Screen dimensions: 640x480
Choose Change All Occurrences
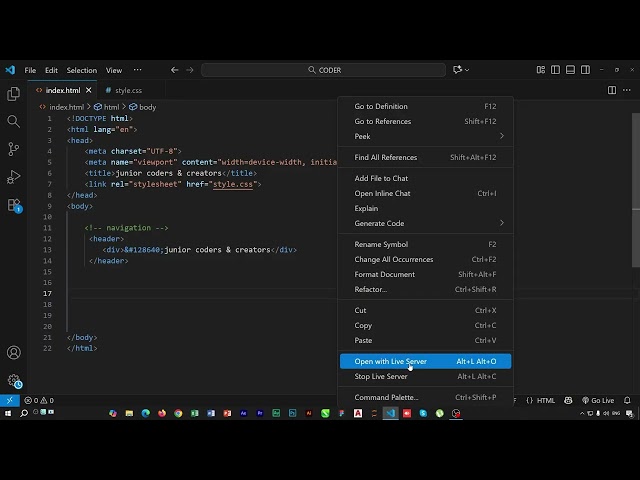[425, 259]
